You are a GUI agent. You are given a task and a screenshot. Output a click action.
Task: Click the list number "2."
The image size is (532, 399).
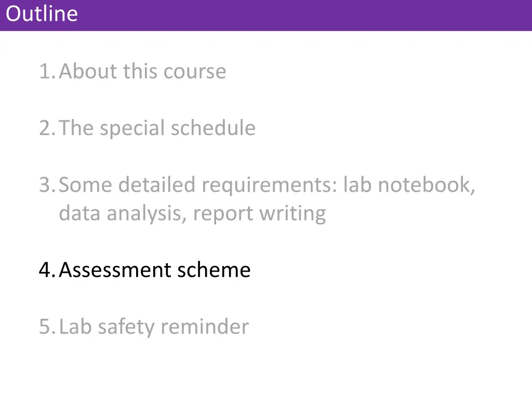(47, 128)
